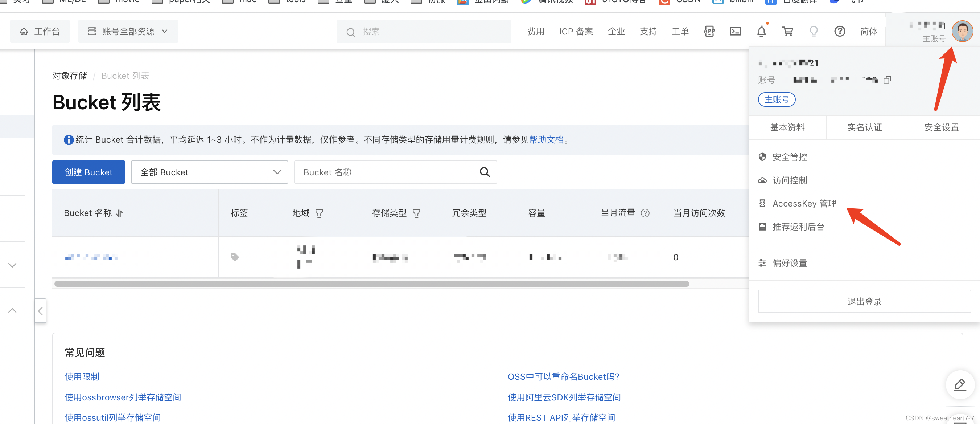
Task: Open the 帮助文档 link
Action: [x=546, y=140]
